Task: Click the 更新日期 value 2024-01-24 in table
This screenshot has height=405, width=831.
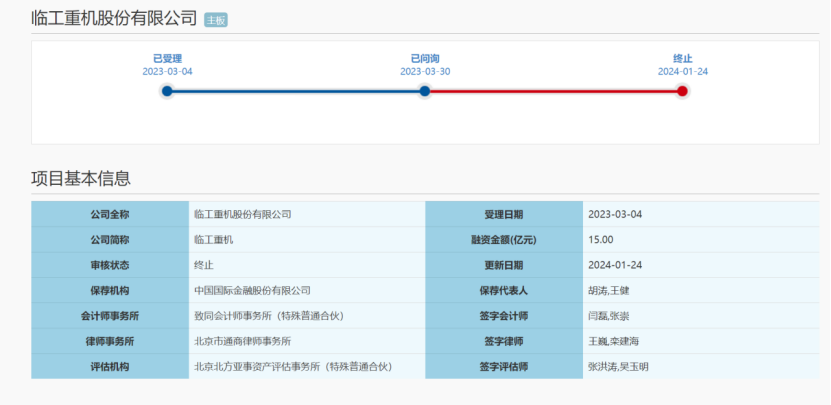Action: [x=615, y=265]
